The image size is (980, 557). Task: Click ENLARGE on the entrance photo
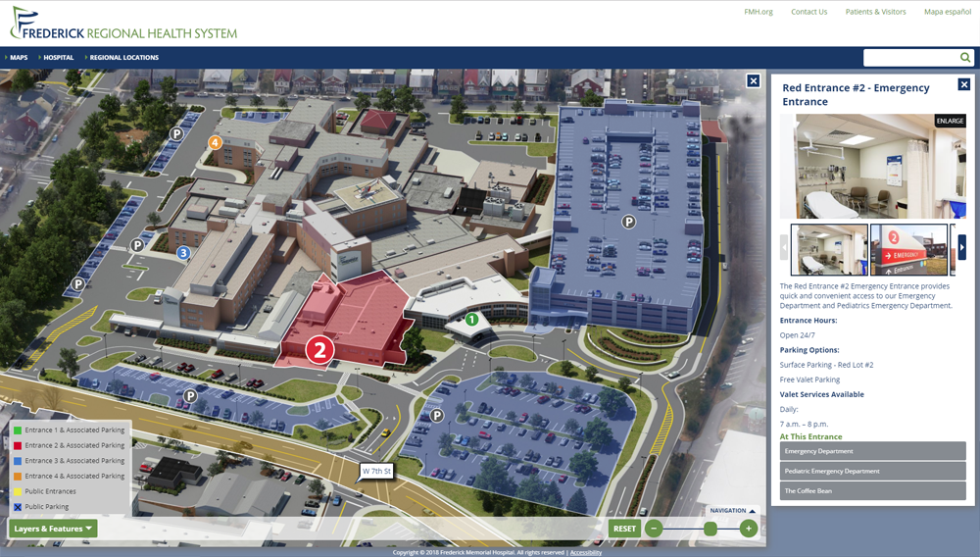click(950, 121)
